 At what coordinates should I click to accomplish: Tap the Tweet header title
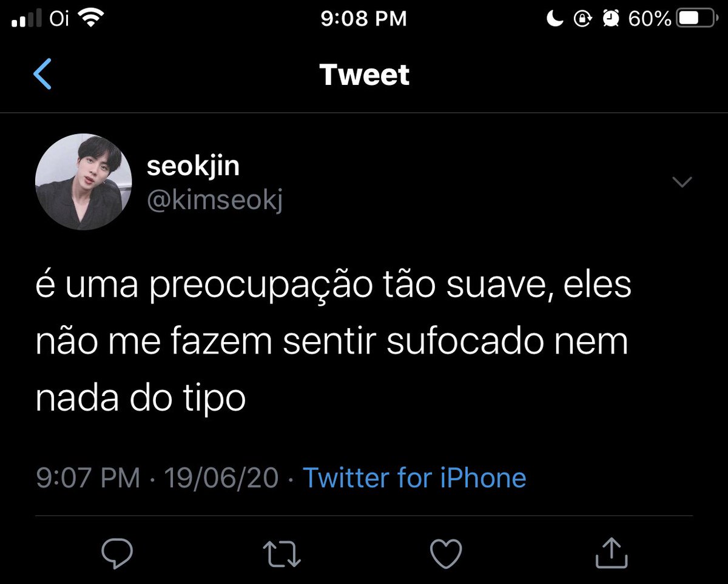365,75
